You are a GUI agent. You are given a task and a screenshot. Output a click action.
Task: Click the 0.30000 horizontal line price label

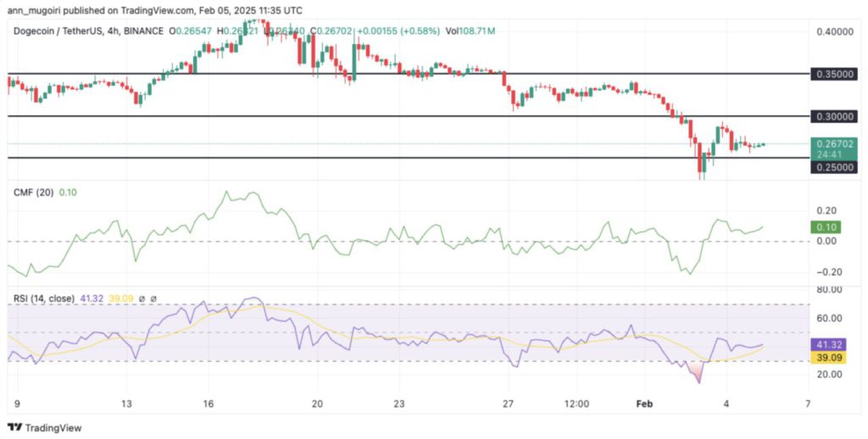click(x=834, y=116)
